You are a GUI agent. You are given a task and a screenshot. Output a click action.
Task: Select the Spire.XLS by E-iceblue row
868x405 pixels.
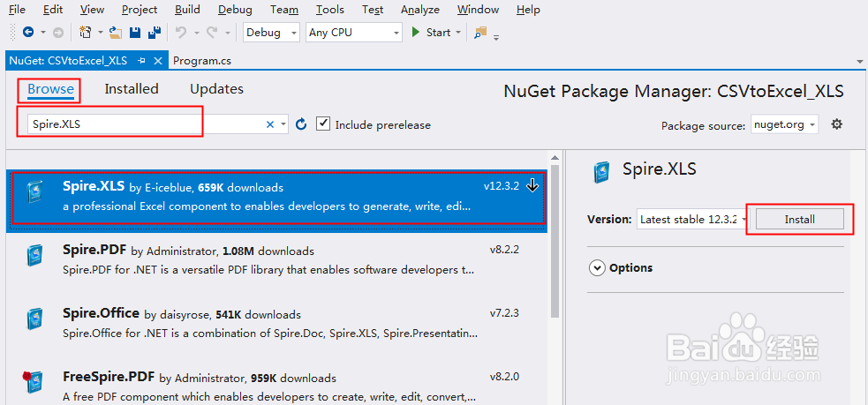(276, 201)
